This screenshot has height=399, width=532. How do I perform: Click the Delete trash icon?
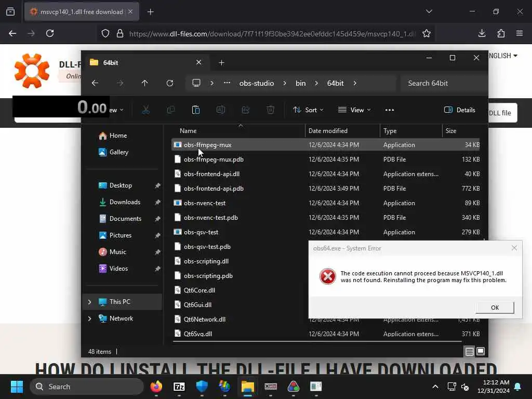click(270, 110)
